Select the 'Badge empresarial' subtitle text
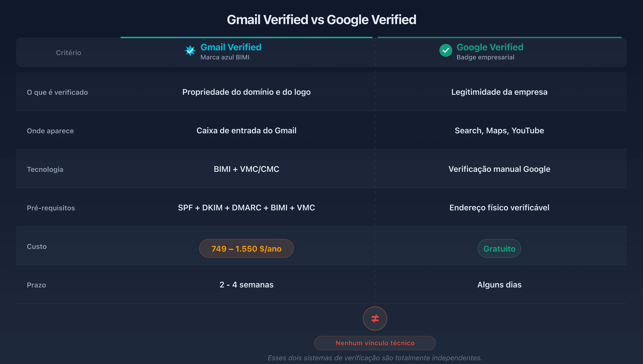The image size is (643, 364). pos(485,57)
